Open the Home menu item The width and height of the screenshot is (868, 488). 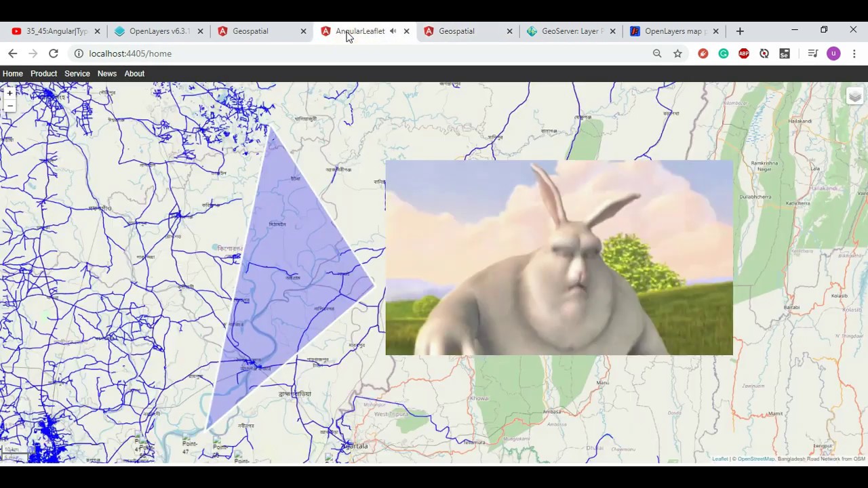click(x=12, y=73)
